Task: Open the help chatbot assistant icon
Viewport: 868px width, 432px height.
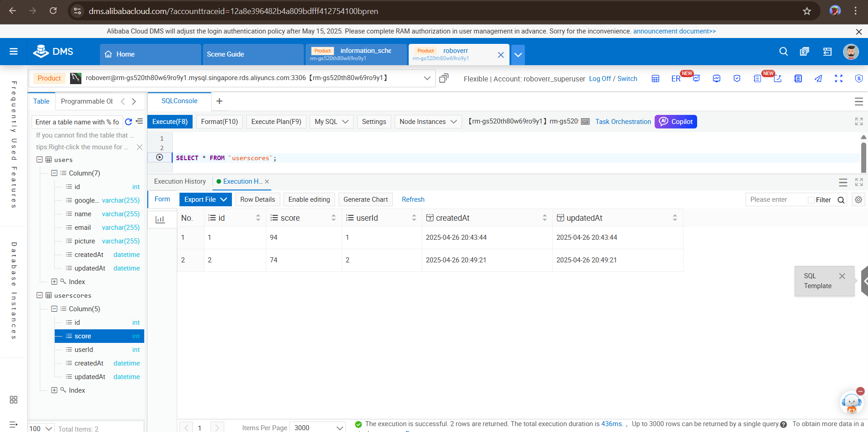Action: pos(851,403)
